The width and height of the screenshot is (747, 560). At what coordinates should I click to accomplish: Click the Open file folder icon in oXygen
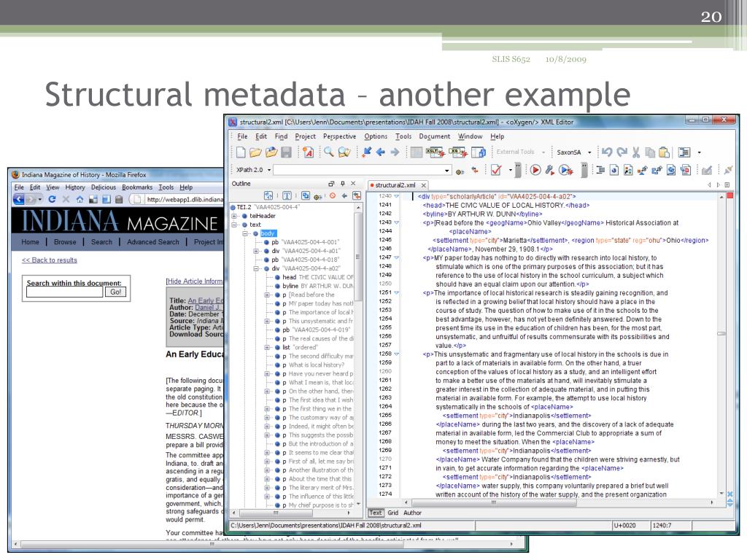tap(255, 152)
